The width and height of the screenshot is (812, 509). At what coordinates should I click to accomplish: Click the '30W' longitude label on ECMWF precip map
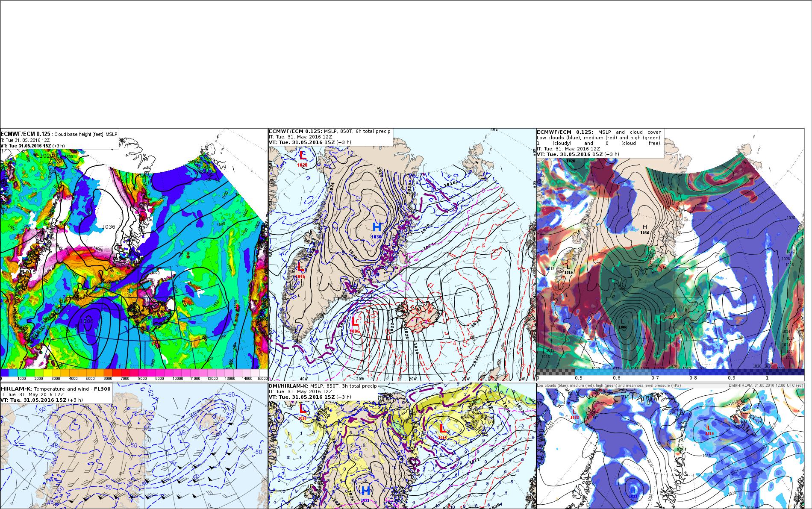(x=360, y=379)
